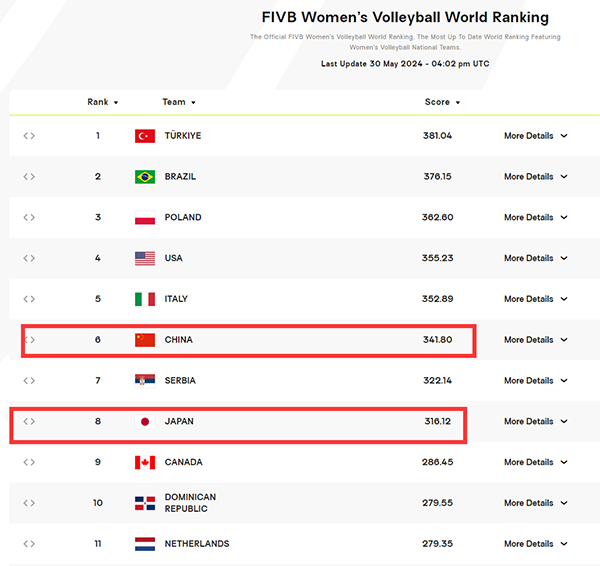Expand More Details for Türkiye
Image resolution: width=600 pixels, height=566 pixels.
pyautogui.click(x=535, y=136)
